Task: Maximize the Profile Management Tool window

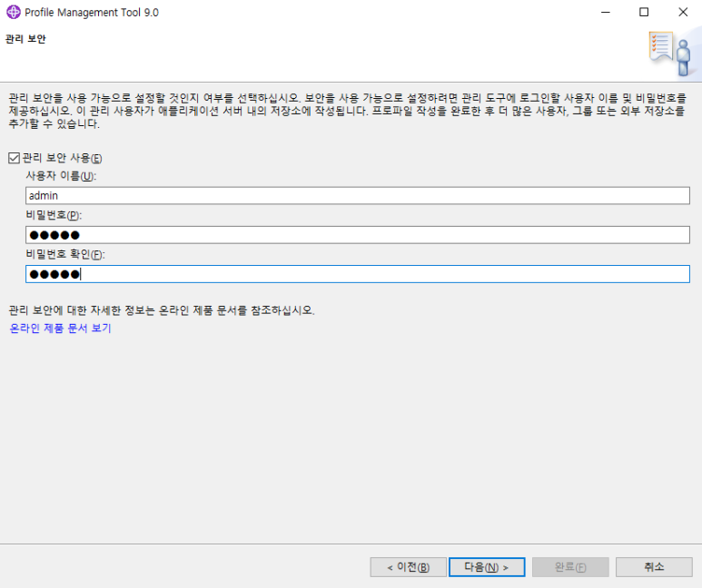Action: (644, 12)
